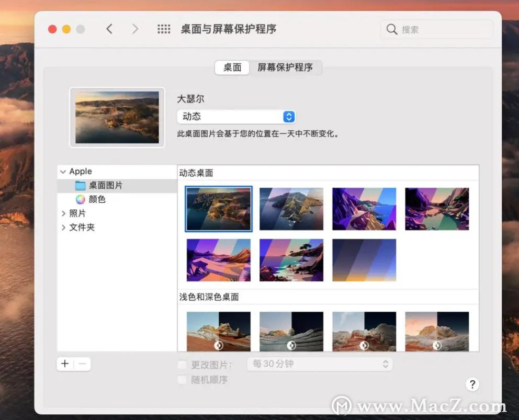The height and width of the screenshot is (420, 519).
Task: Click the magnifier icon in the search field
Action: pos(392,29)
